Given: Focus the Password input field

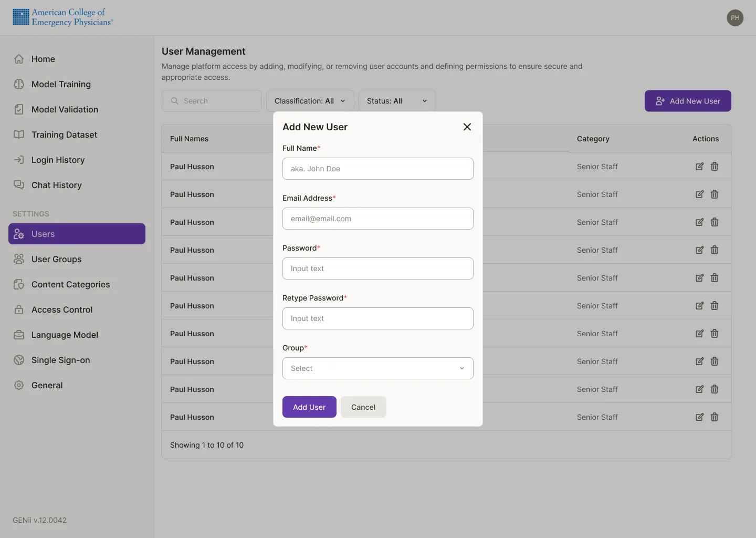Looking at the screenshot, I should [378, 268].
